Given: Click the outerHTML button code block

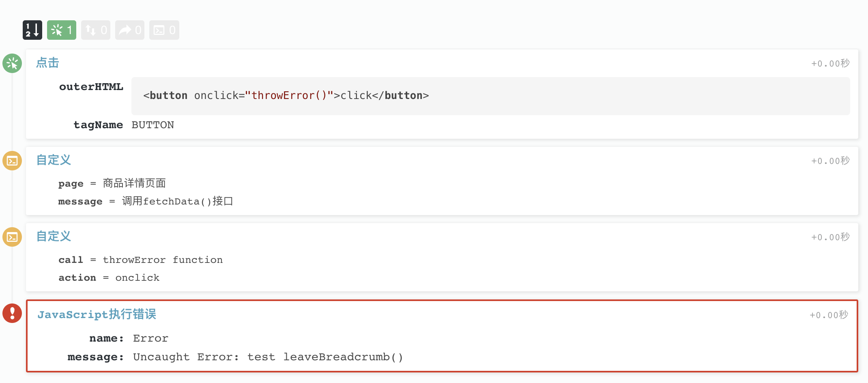Looking at the screenshot, I should click(490, 96).
